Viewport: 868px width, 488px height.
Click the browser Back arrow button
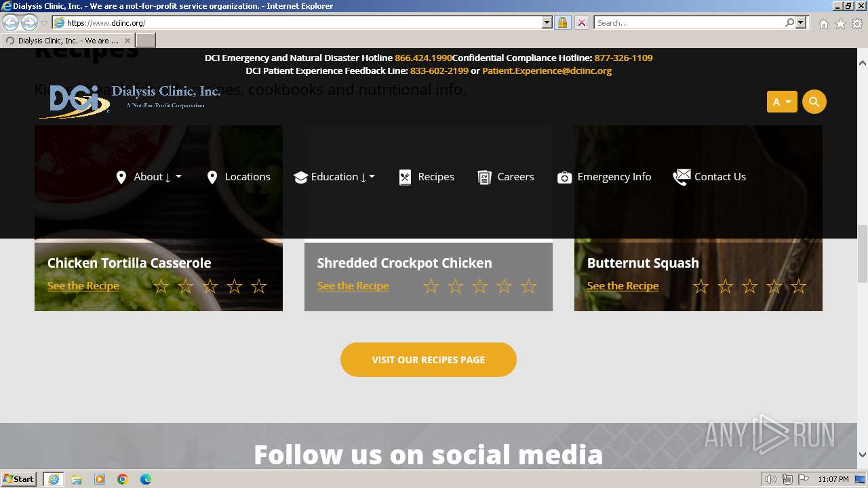pos(11,22)
